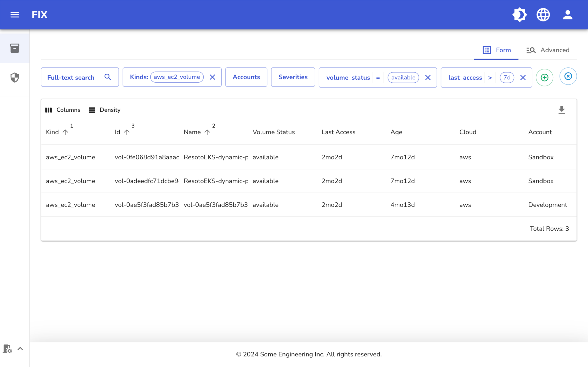
Task: Click the storage/archive sidebar icon
Action: (15, 48)
